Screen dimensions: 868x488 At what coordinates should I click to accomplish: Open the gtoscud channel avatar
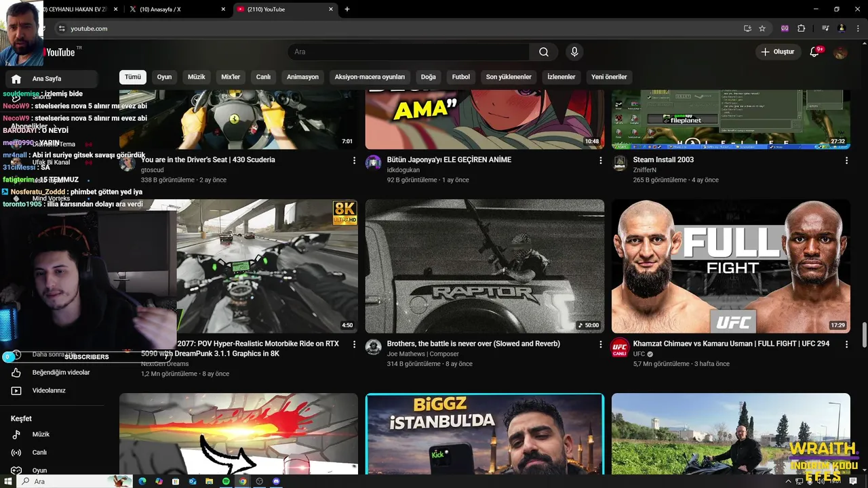(x=127, y=163)
